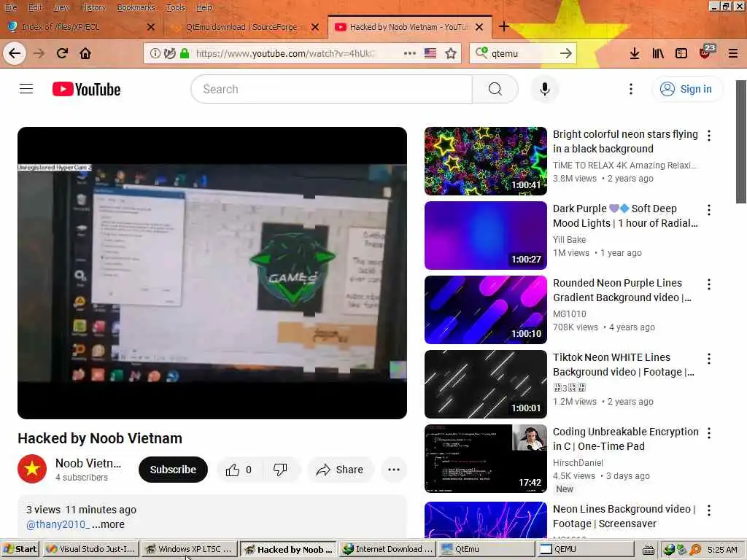Open options for Bright colorful neon stars video
747x560 pixels.
709,136
